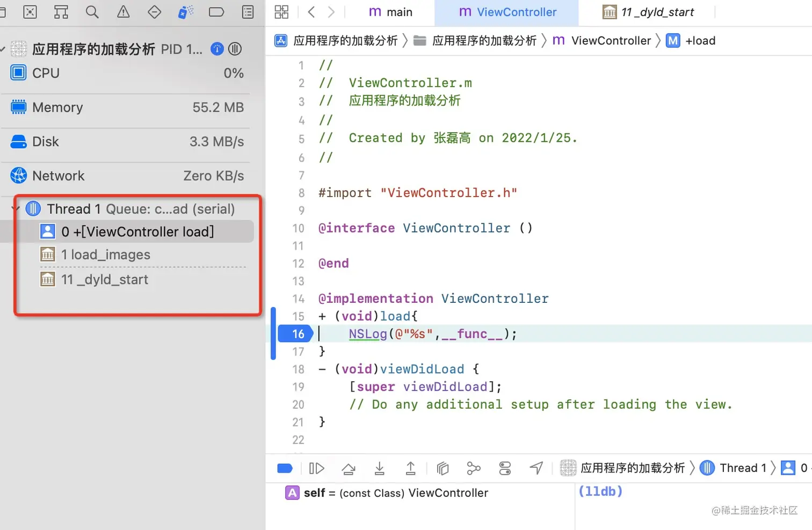812x530 pixels.
Task: Click the "ViewController.h" import string
Action: [449, 193]
